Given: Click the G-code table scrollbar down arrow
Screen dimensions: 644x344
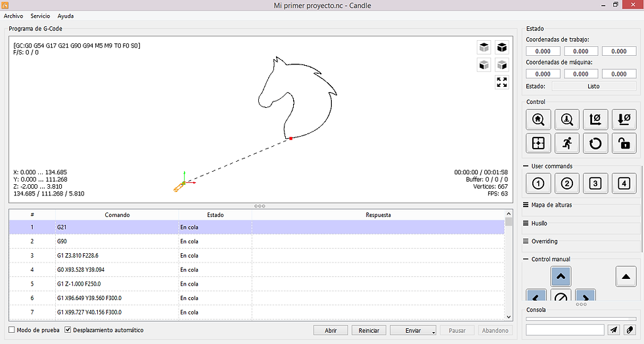Looking at the screenshot, I should (x=509, y=317).
